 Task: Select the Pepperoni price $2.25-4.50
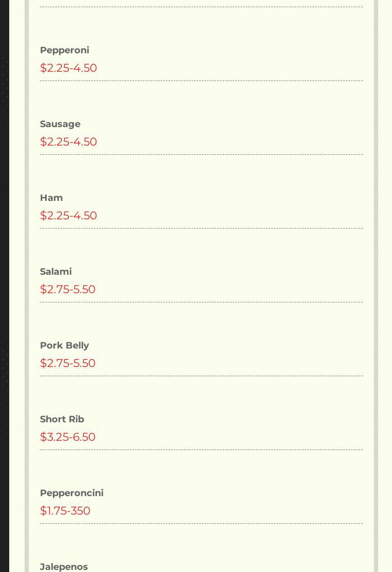68,68
